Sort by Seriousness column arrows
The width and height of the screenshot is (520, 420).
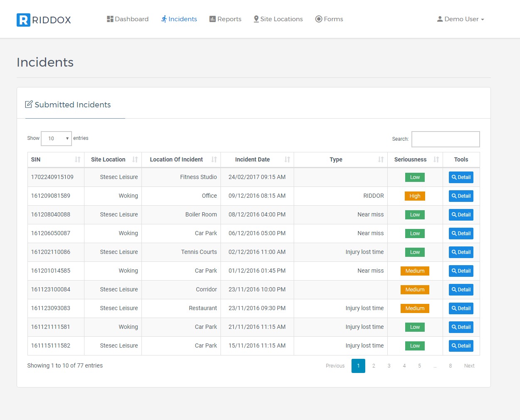436,159
